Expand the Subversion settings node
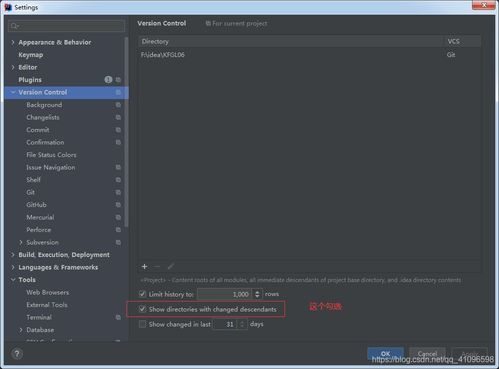Screen dimensions: 499x369 [x=21, y=242]
